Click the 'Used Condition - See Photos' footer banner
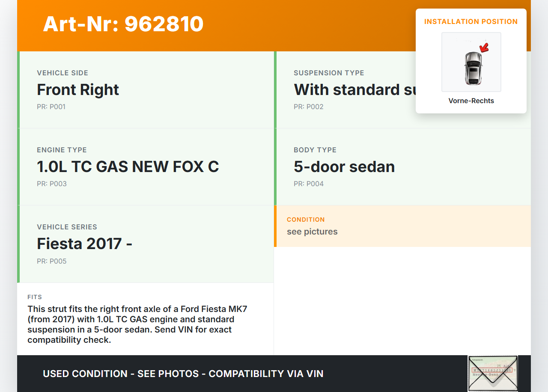This screenshot has width=548, height=392. pos(183,374)
